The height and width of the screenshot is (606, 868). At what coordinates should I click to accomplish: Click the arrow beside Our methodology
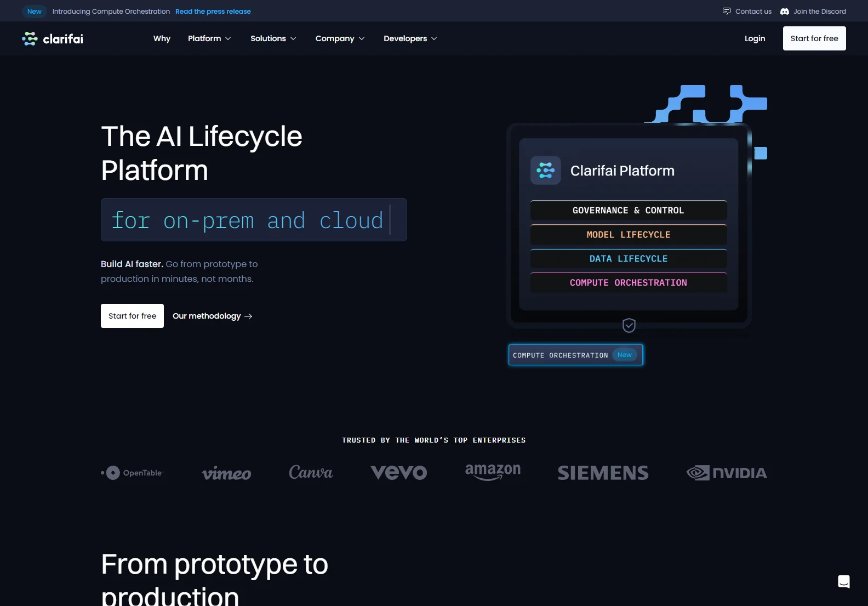pos(248,316)
